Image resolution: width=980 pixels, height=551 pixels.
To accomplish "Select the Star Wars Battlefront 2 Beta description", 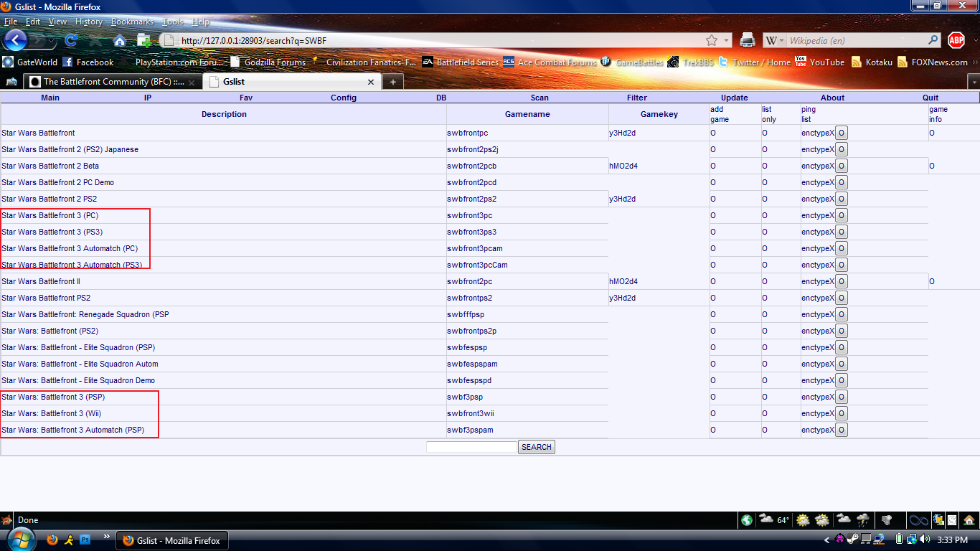I will click(x=50, y=166).
